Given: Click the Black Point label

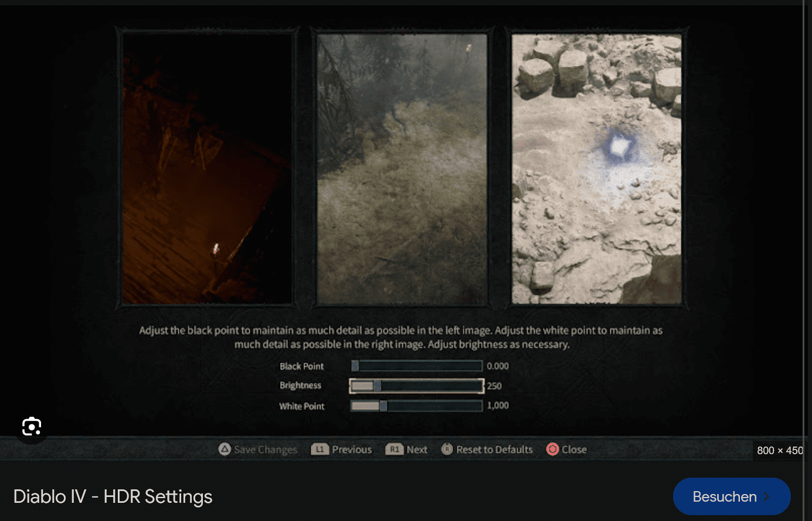Looking at the screenshot, I should click(x=301, y=366).
